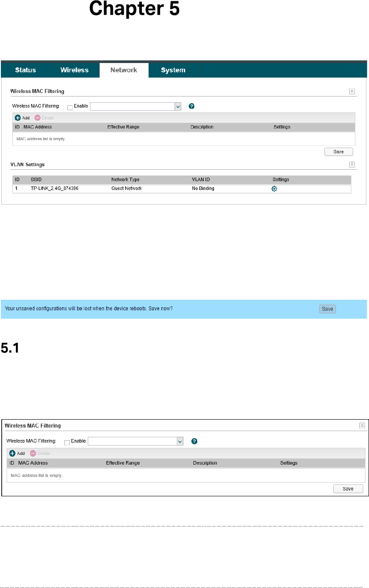Click the Effective Range column header in upper table
369x588 pixels.
coord(123,127)
